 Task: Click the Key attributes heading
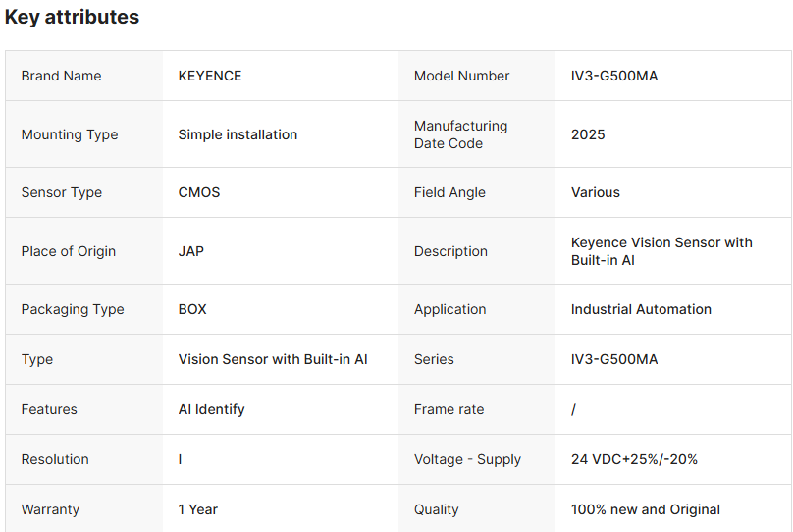coord(72,18)
